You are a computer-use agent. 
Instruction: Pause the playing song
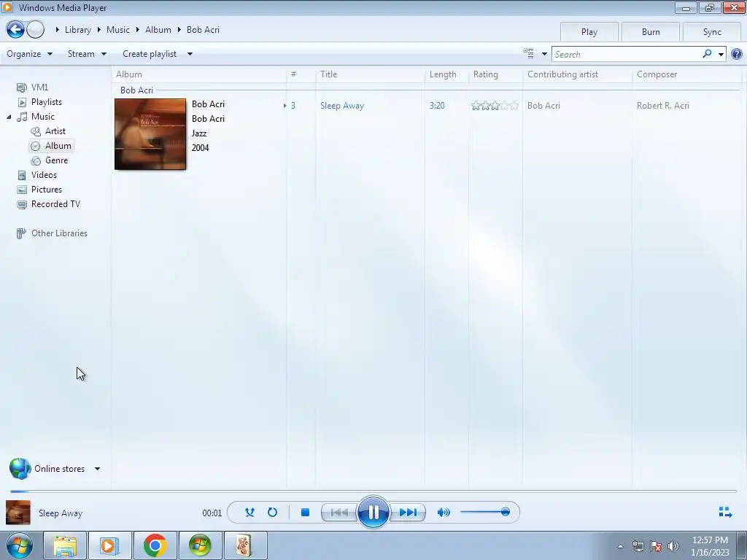[373, 513]
